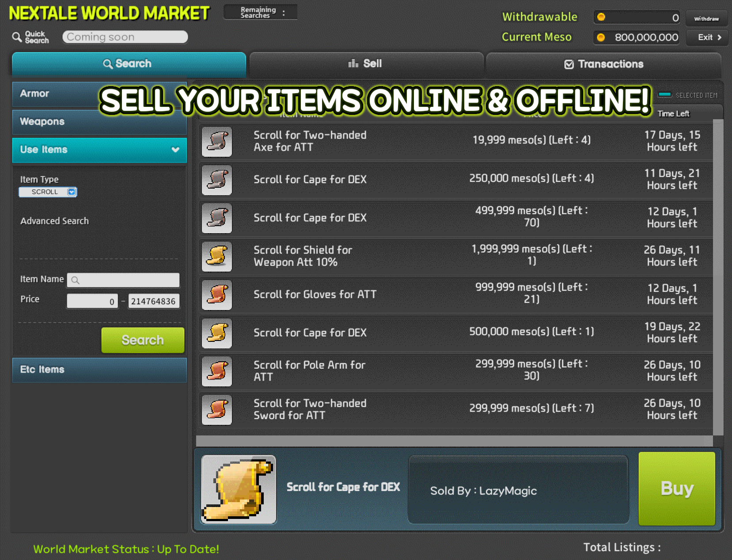732x560 pixels.
Task: Expand the Armor category
Action: click(53, 94)
